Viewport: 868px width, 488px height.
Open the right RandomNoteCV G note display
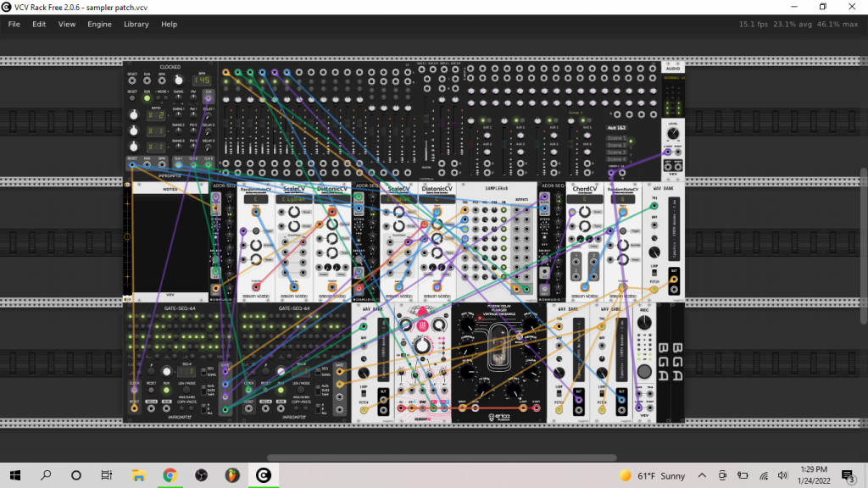[x=623, y=199]
